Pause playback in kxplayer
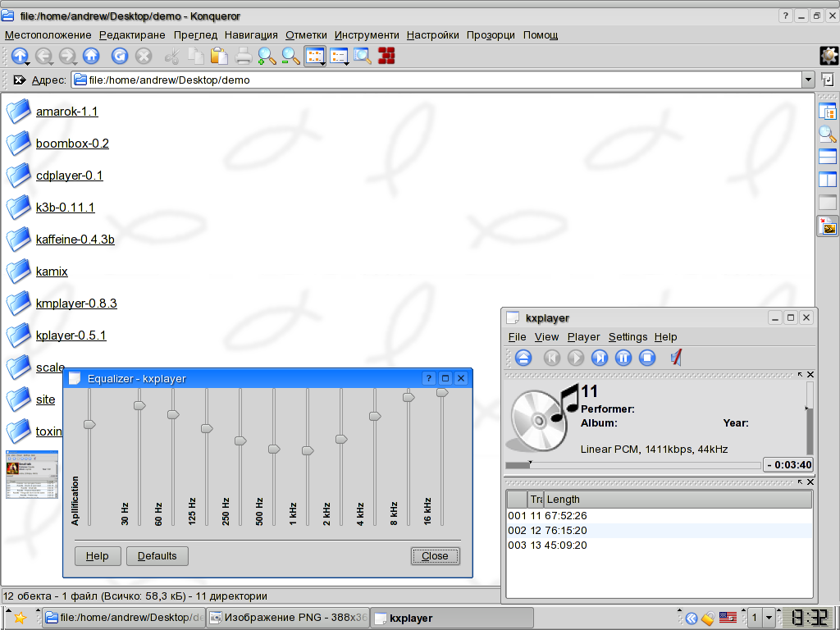Viewport: 840px width, 630px height. [x=623, y=357]
